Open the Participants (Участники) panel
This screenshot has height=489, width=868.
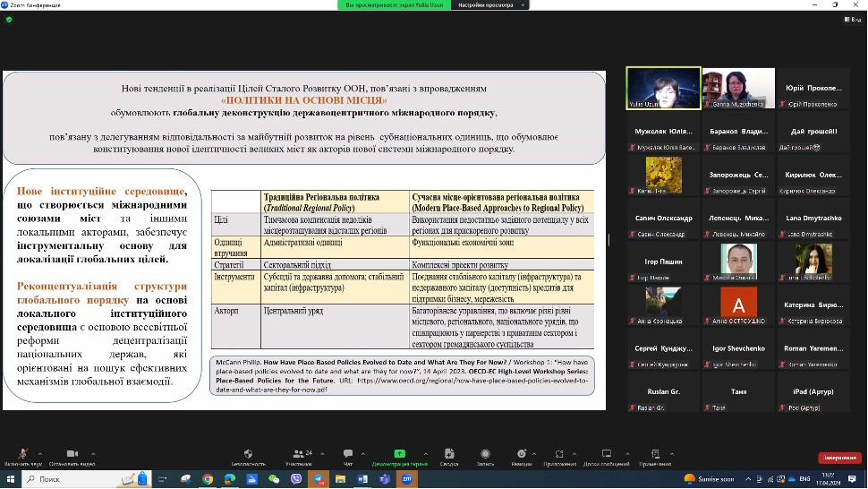(297, 454)
